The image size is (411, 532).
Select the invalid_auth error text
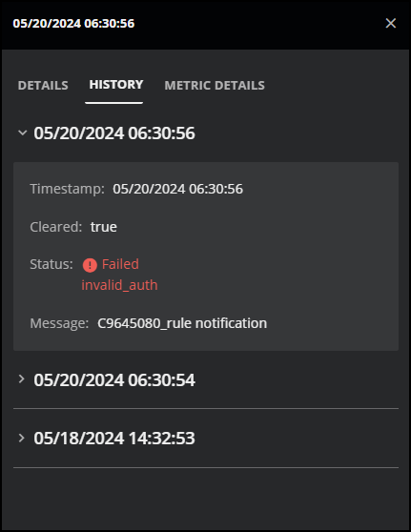click(x=119, y=285)
